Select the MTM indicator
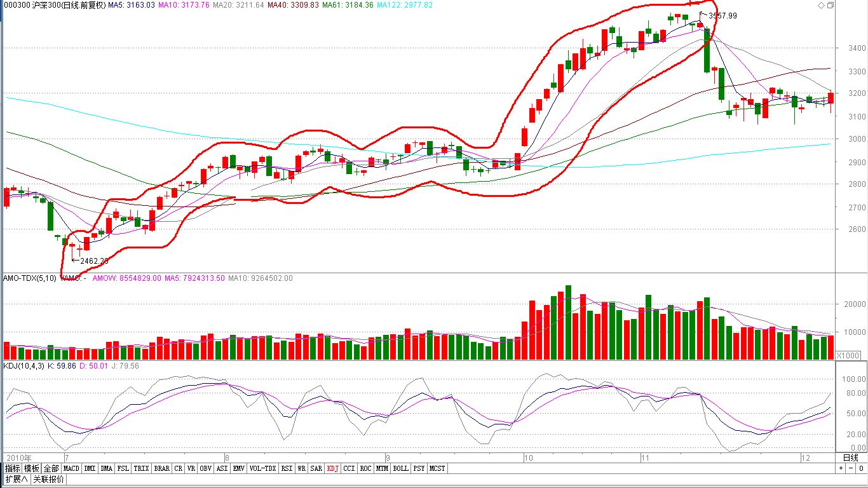 tap(382, 468)
